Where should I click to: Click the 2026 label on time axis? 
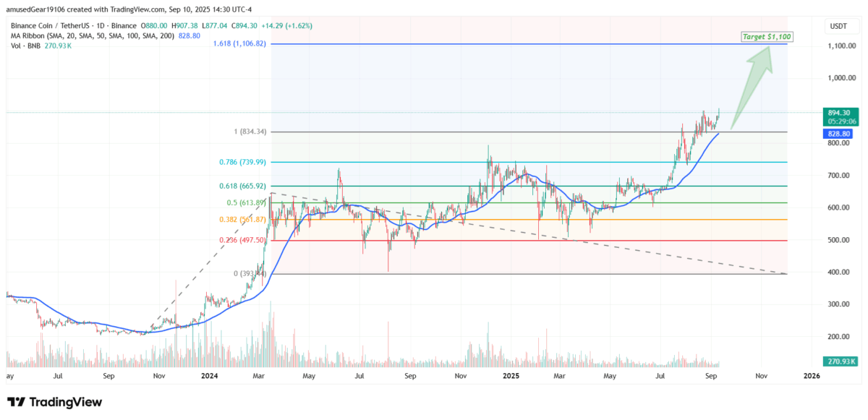(x=812, y=376)
